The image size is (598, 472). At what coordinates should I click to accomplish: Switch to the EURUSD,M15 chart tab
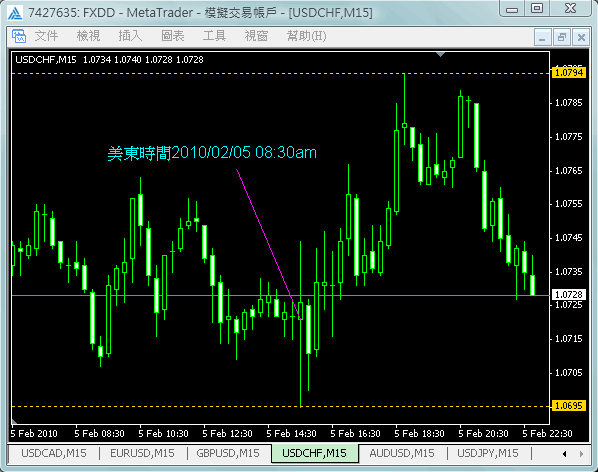tap(142, 453)
